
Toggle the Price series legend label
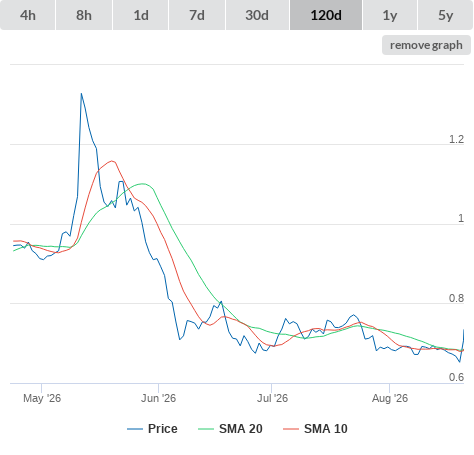[163, 429]
